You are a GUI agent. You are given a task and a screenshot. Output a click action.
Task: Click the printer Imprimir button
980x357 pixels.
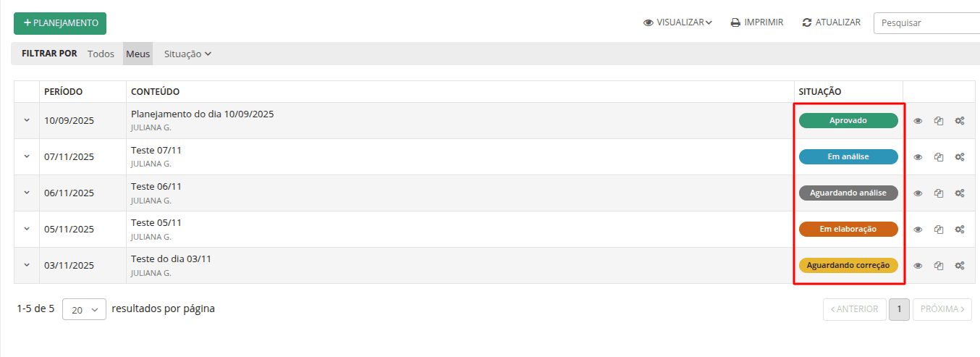pos(757,22)
